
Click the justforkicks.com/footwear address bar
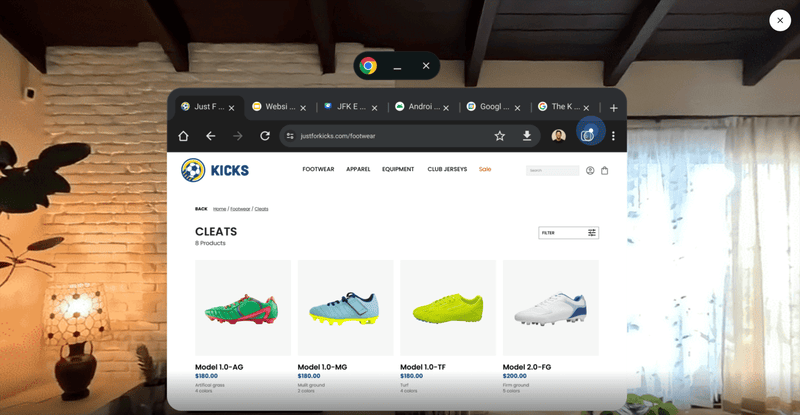410,136
